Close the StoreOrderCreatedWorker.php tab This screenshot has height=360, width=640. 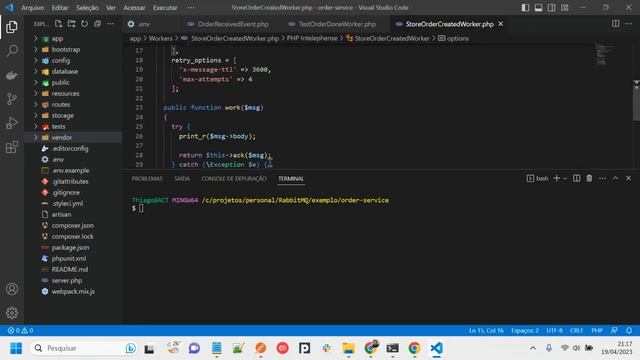(501, 24)
